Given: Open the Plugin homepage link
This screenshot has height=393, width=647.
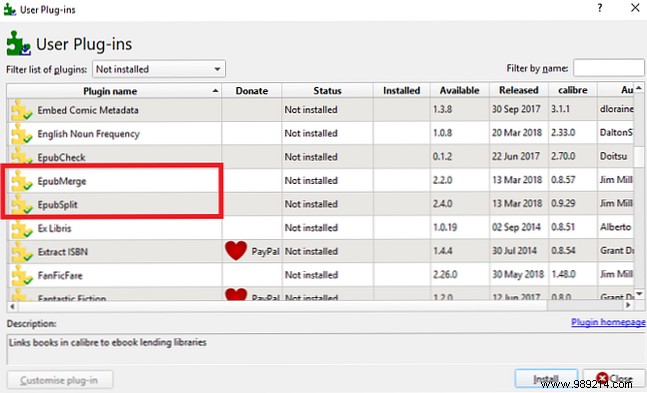Looking at the screenshot, I should [x=608, y=322].
